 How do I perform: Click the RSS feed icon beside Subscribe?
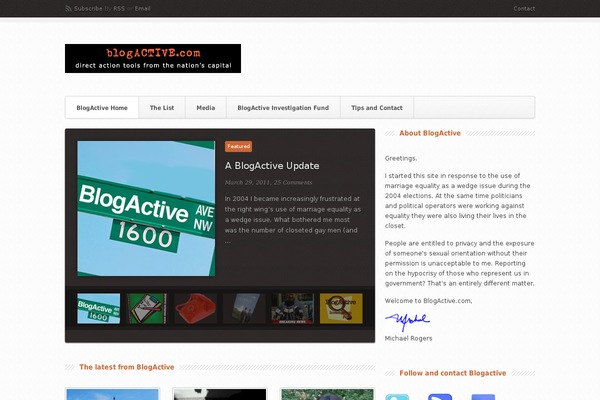click(x=68, y=8)
